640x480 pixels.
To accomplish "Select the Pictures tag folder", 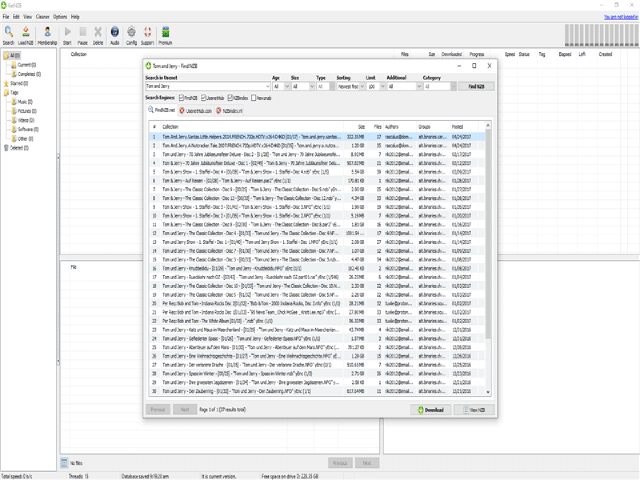I will pos(24,111).
